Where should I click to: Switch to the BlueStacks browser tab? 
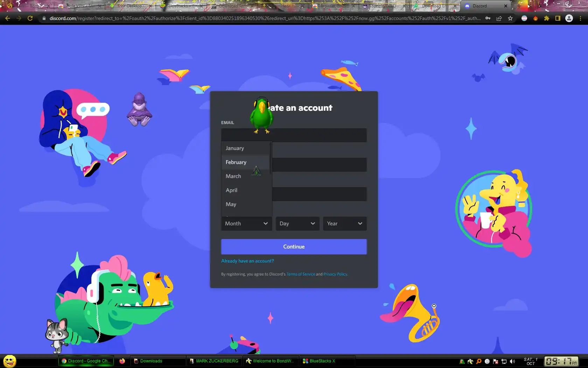tap(181, 6)
